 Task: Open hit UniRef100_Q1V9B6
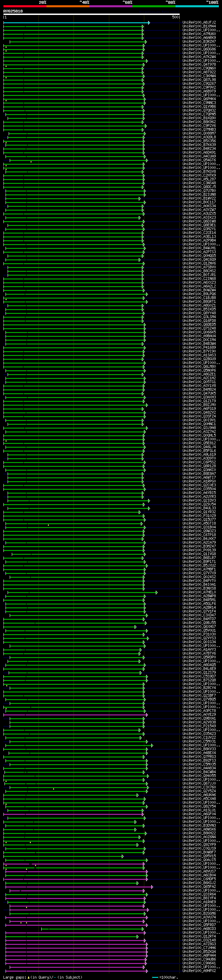(x=199, y=106)
